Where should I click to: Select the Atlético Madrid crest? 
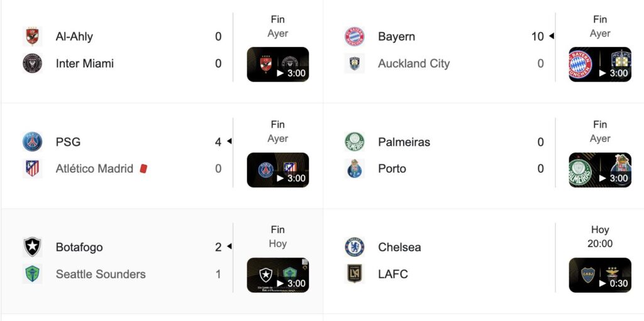[x=33, y=169]
